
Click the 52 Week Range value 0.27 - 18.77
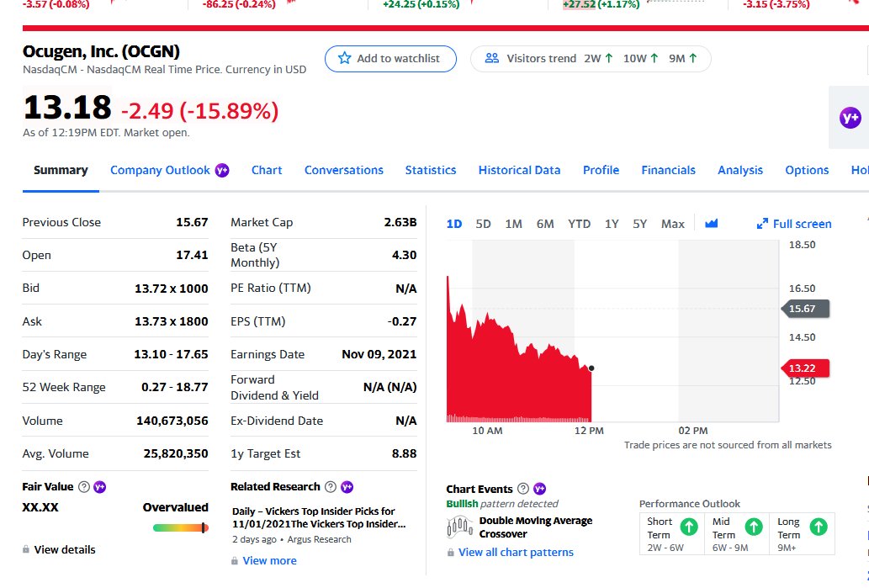pyautogui.click(x=175, y=387)
